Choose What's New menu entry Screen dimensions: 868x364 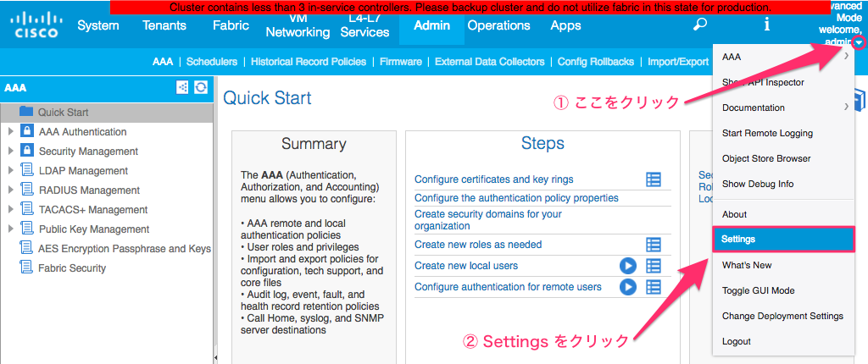784,265
